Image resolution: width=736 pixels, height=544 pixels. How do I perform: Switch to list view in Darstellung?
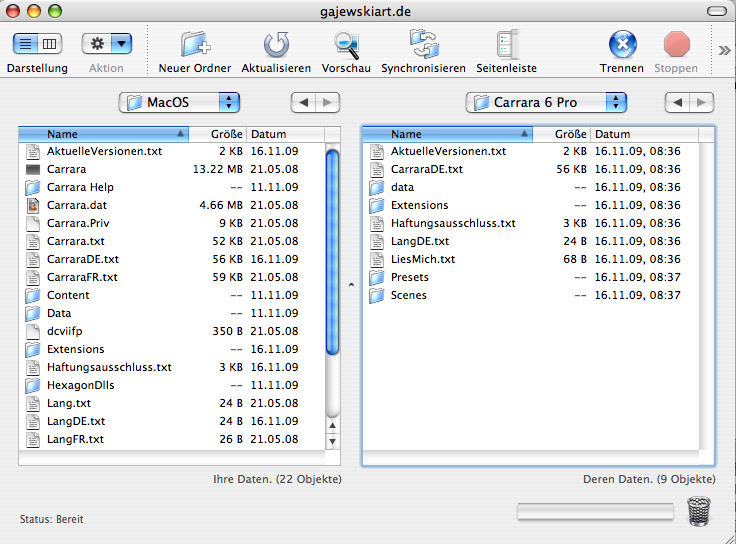click(25, 44)
